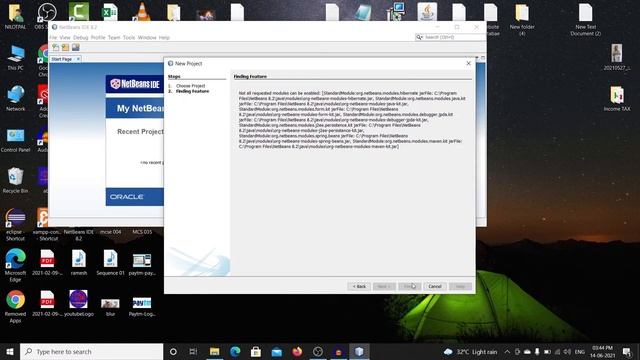Click the Cortana circle taskbar icon

point(173,351)
